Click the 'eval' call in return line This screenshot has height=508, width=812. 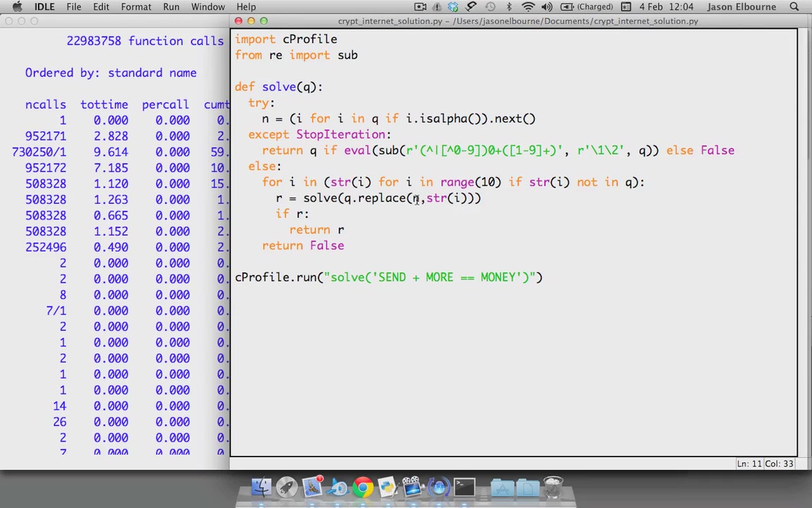[x=357, y=150]
